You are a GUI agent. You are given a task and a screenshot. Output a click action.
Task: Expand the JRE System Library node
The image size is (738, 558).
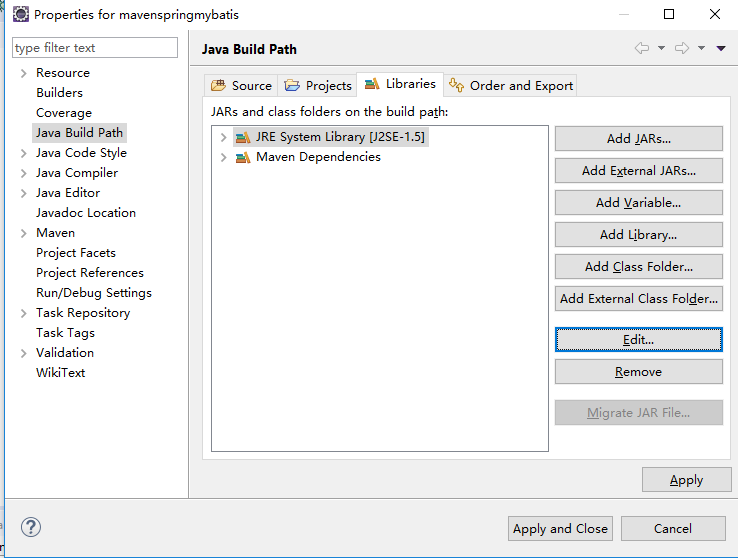point(224,137)
